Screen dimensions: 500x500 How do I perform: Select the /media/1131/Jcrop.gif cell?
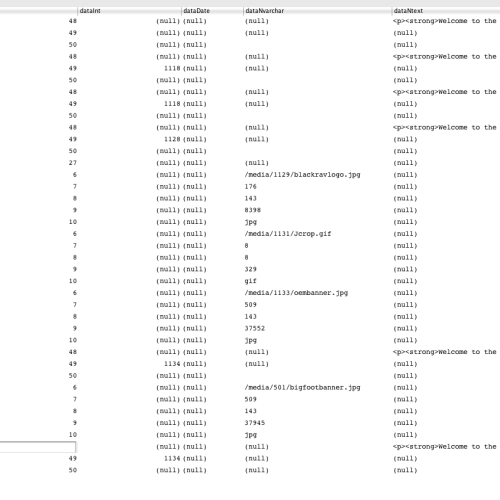[288, 234]
